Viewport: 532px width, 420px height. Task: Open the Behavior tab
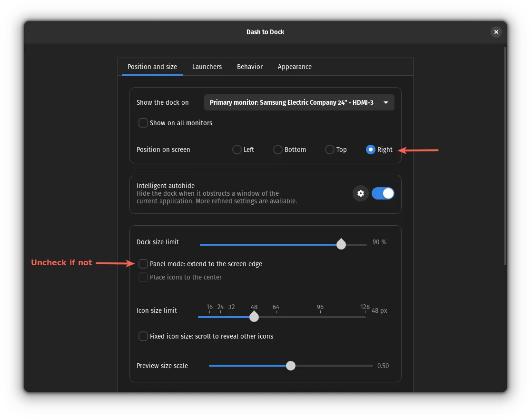click(250, 67)
